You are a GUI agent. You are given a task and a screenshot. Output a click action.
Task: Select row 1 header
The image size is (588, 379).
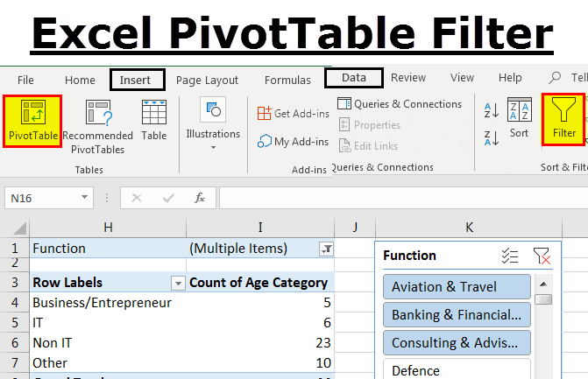(15, 249)
